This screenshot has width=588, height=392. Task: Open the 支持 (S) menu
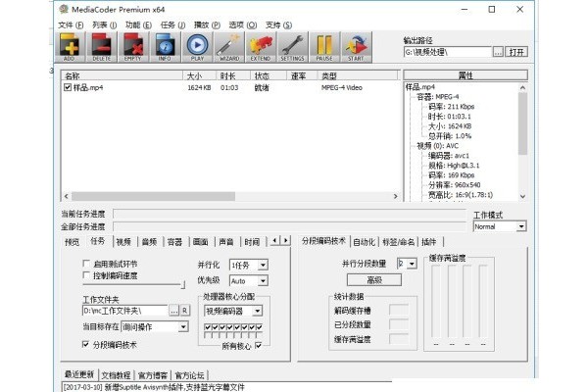tap(278, 25)
